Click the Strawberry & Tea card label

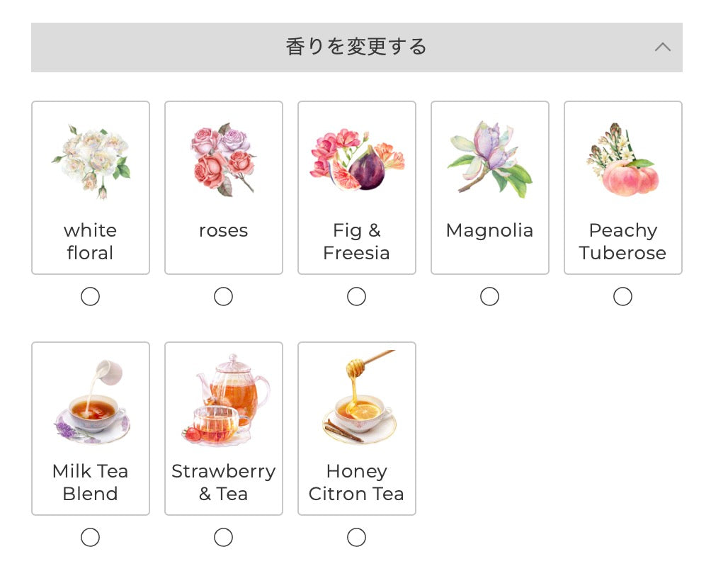click(x=223, y=482)
